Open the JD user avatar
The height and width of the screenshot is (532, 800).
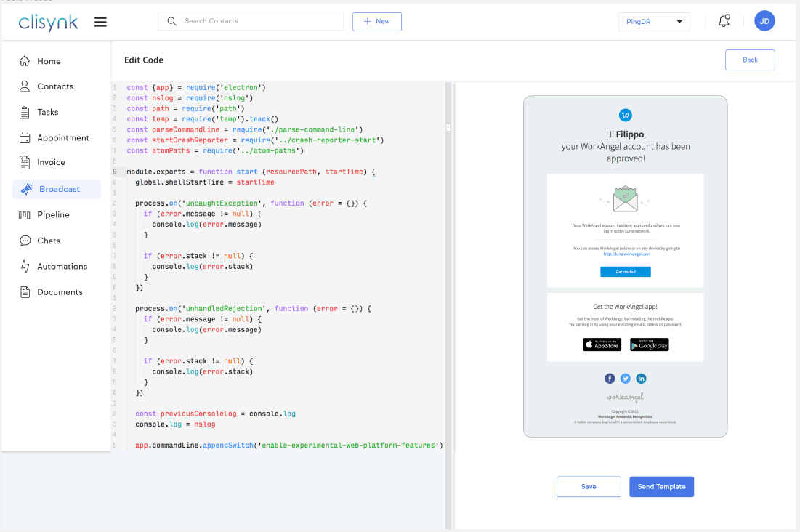[764, 21]
